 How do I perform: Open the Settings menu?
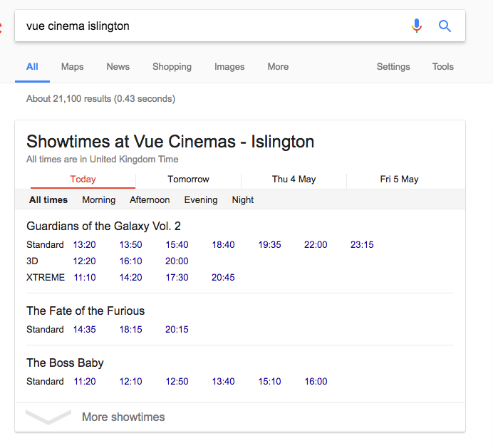(393, 67)
